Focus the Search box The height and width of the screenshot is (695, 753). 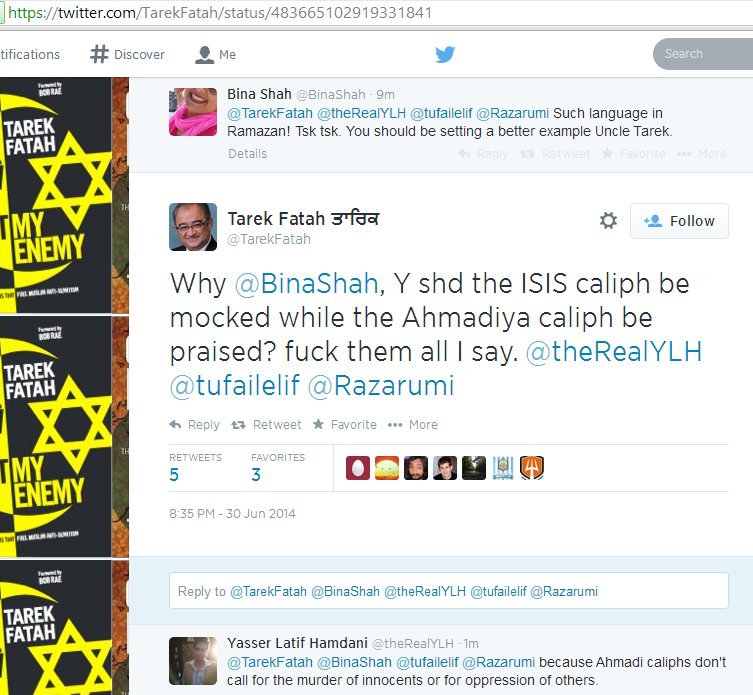pyautogui.click(x=703, y=54)
